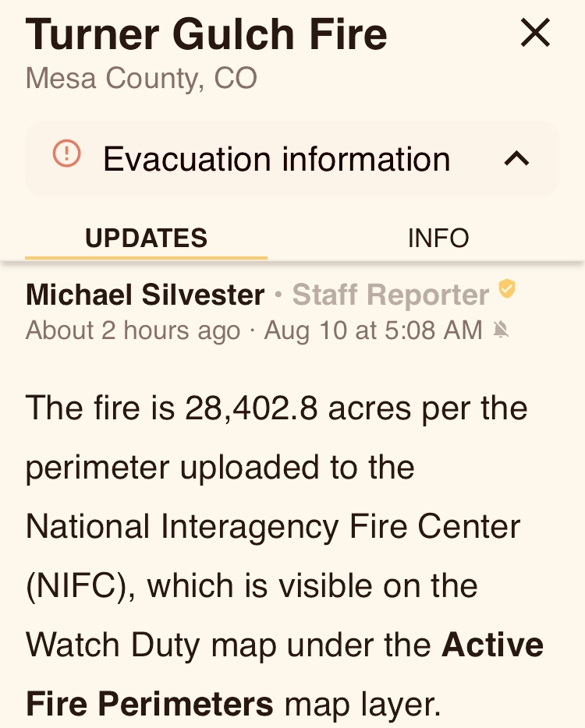Switch to the INFO tab
The image size is (585, 728).
[x=438, y=238]
